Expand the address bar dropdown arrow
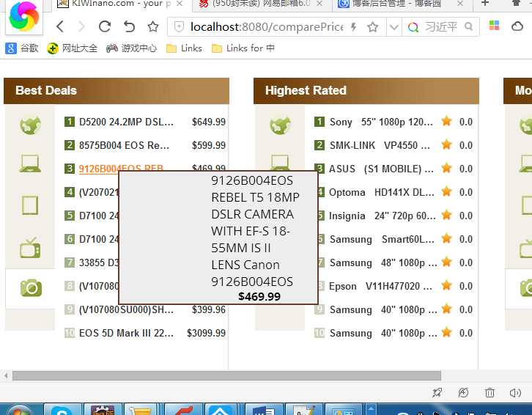The height and width of the screenshot is (415, 532). pos(394,27)
